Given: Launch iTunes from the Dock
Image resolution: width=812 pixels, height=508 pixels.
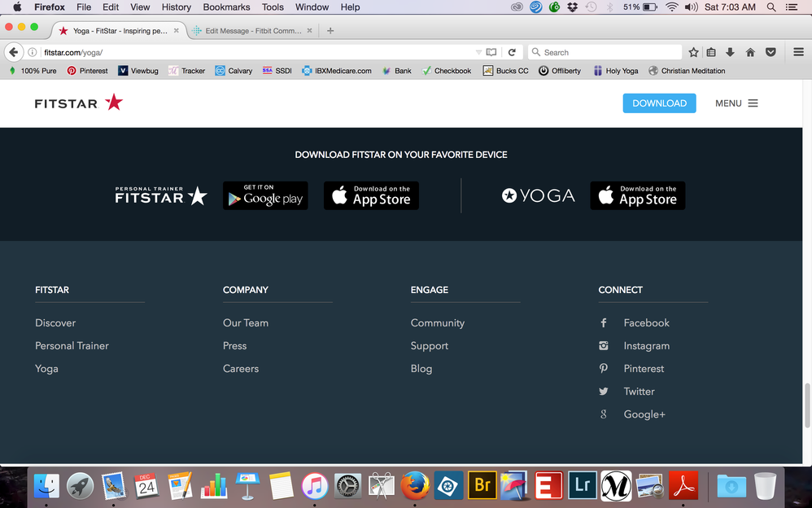Looking at the screenshot, I should [x=314, y=486].
